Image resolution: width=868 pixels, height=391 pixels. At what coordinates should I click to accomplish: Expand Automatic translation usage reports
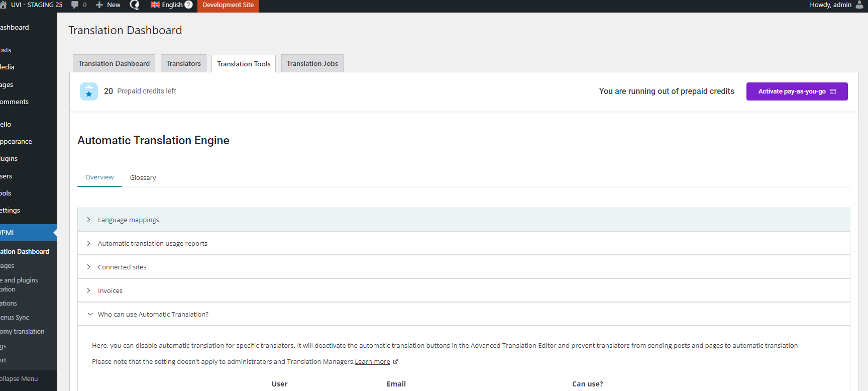pyautogui.click(x=464, y=243)
